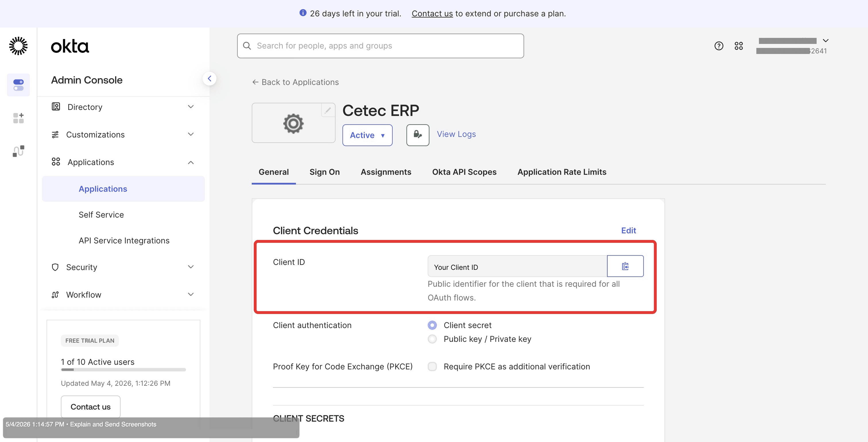The height and width of the screenshot is (442, 868).
Task: Click the Admin Console heading
Action: 87,80
